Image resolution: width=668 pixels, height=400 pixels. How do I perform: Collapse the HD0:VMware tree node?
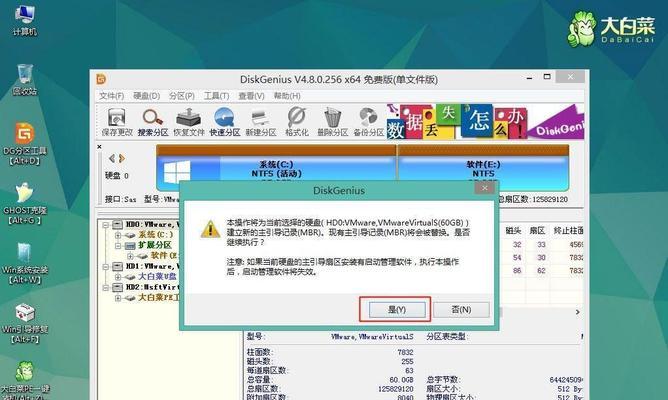click(x=106, y=224)
